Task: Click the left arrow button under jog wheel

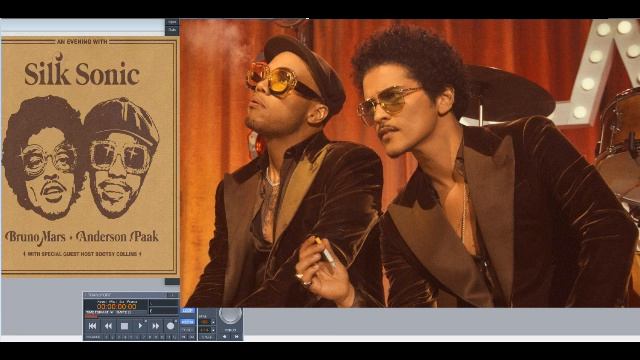Action: [x=224, y=337]
